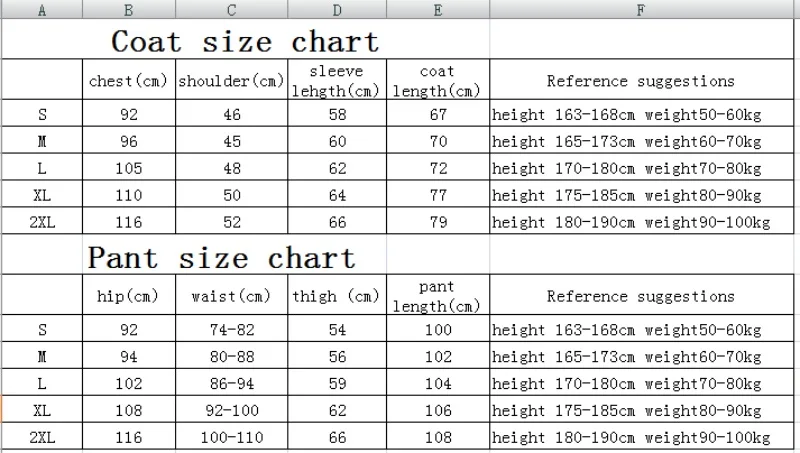Select the hip(cm) header cell

click(x=129, y=297)
